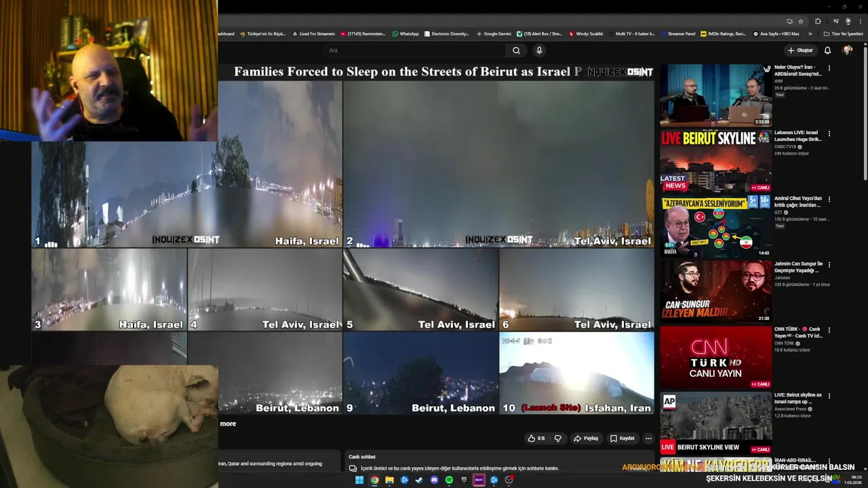Open Spotify from the taskbar
This screenshot has width=868, height=488.
pos(449,480)
